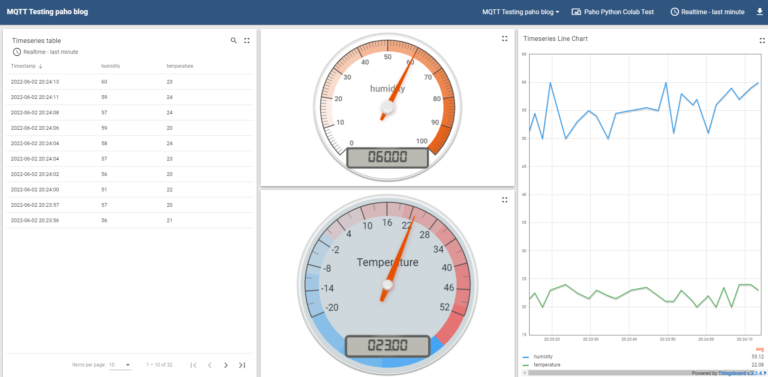Image resolution: width=768 pixels, height=377 pixels.
Task: Expand Timeseries Line Chart to fullscreen
Action: (762, 41)
